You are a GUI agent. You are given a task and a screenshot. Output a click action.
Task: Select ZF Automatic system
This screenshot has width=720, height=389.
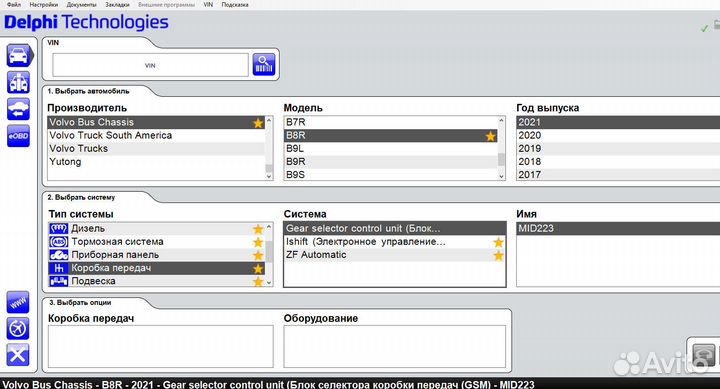pos(395,255)
